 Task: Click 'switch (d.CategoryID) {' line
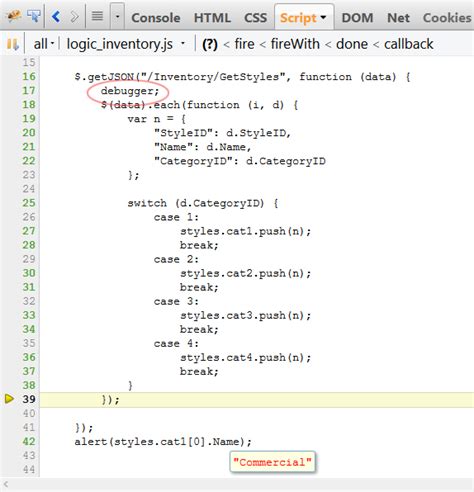click(203, 203)
